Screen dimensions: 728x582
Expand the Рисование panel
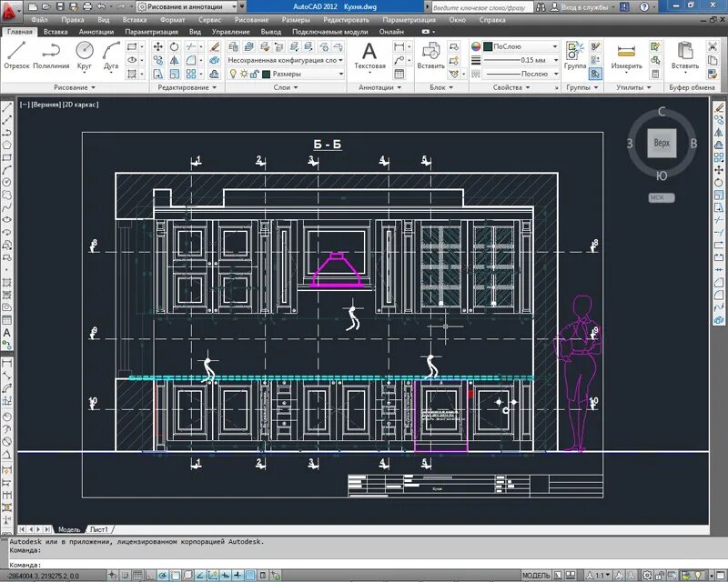click(x=75, y=87)
